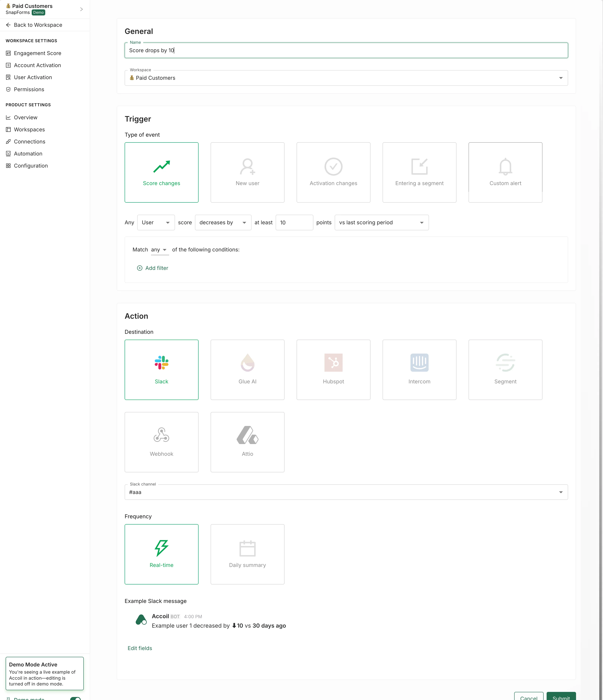603x700 pixels.
Task: Switch frequency to Daily summary
Action: (x=247, y=554)
